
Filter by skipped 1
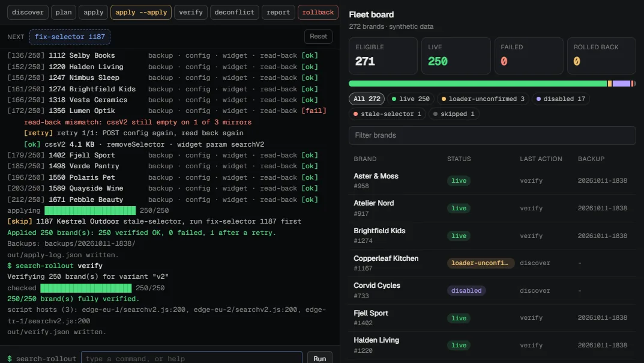[x=454, y=114]
